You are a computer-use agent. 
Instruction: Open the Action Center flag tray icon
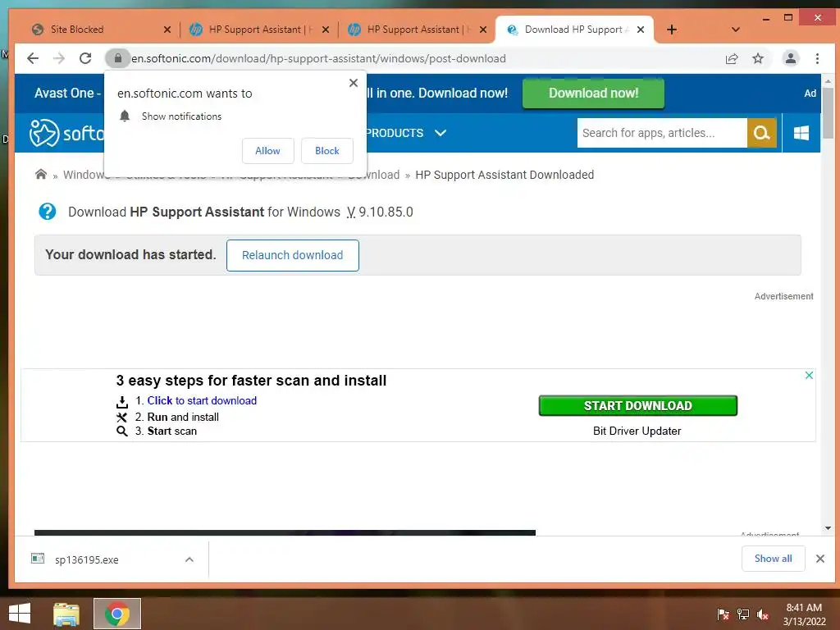click(724, 614)
